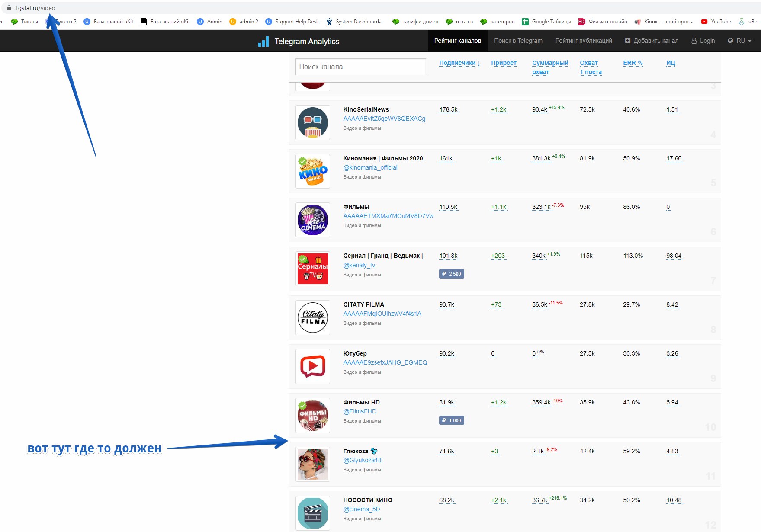Click the CITATY FILMA title
This screenshot has height=532, width=761.
click(363, 304)
